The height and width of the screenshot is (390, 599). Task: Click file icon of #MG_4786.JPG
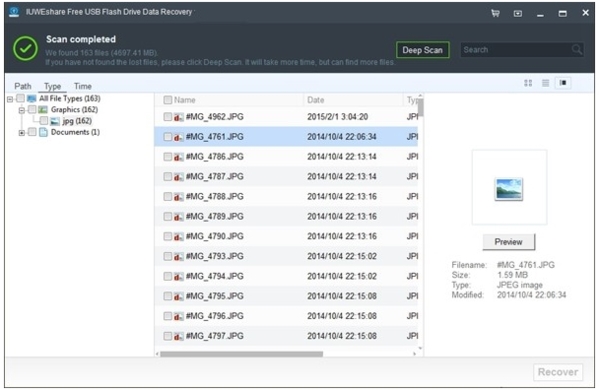(x=178, y=157)
